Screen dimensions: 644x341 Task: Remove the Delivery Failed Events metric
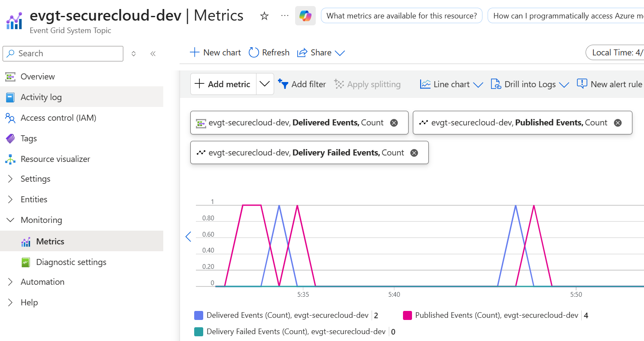pos(414,153)
